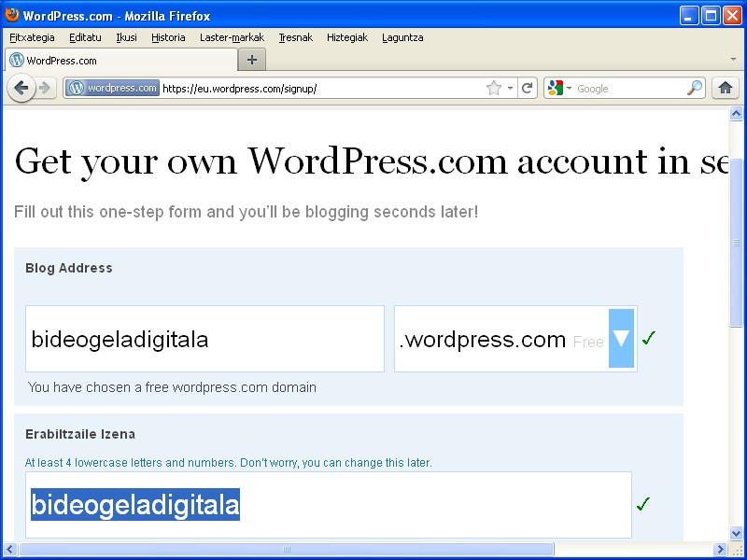Click "You have chosen a free wordpress.com domain"
Viewport: 747px width, 560px height.
(x=172, y=387)
